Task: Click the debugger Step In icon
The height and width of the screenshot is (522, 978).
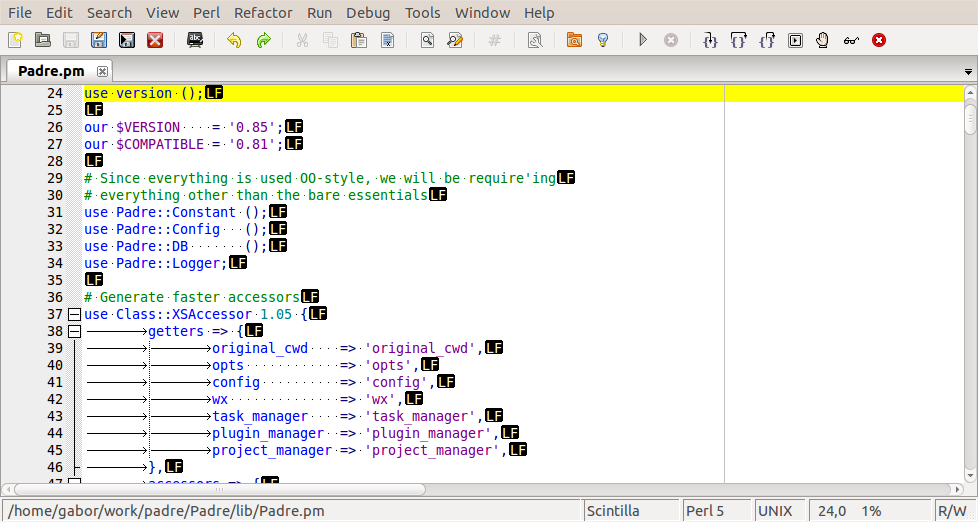Action: point(710,41)
